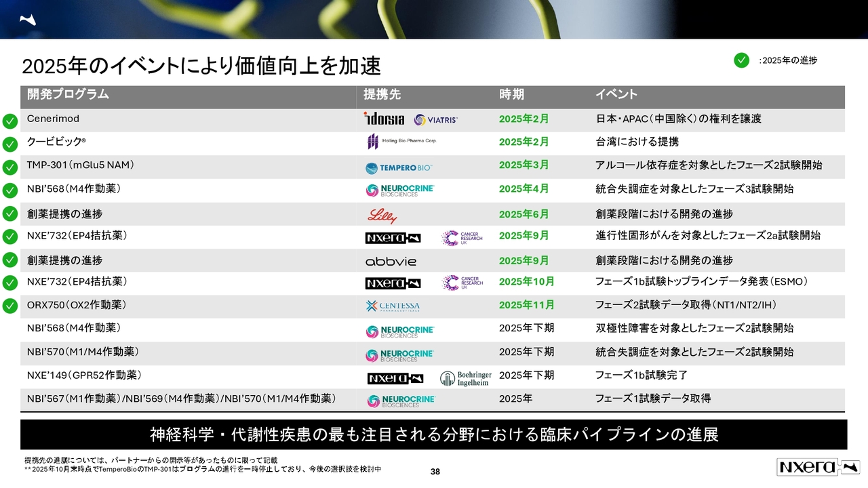868x488 pixels.
Task: Select the NXE'149(GPR52作動薬) program name
Action: (x=84, y=375)
